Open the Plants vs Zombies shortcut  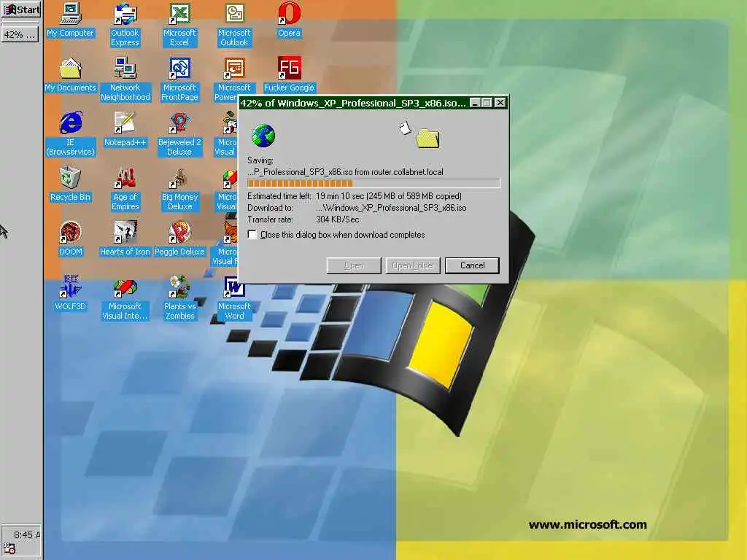pos(179,298)
